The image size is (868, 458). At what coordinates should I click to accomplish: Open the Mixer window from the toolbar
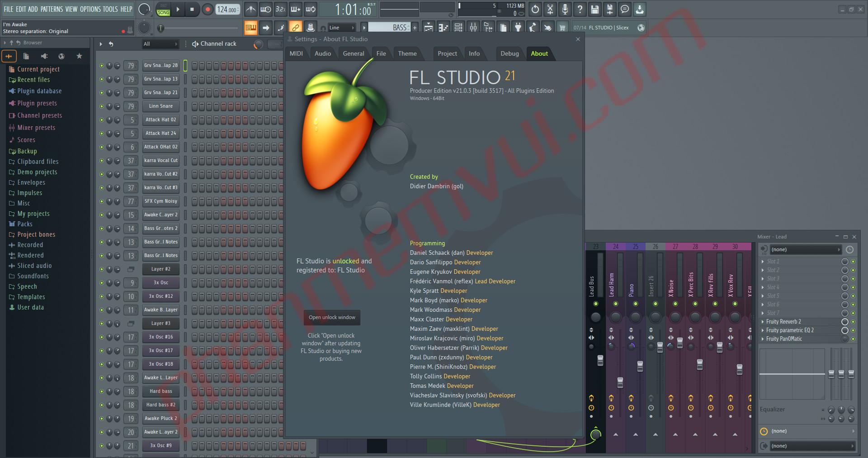[473, 27]
